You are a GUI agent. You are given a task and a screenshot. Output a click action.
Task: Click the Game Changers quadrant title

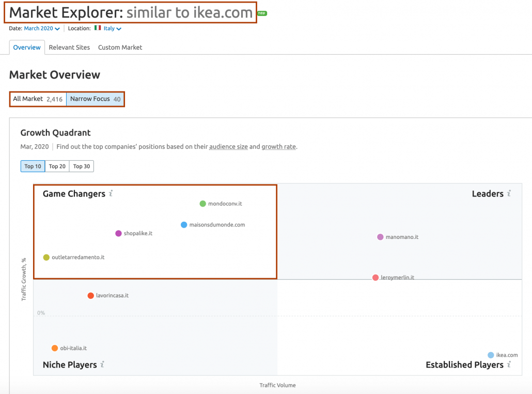coord(74,193)
